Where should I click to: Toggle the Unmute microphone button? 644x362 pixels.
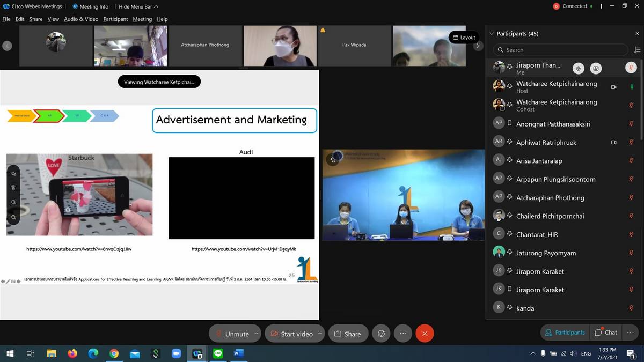(x=231, y=334)
